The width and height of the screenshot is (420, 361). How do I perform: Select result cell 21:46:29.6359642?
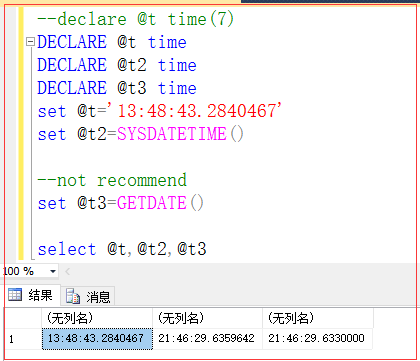(x=207, y=339)
